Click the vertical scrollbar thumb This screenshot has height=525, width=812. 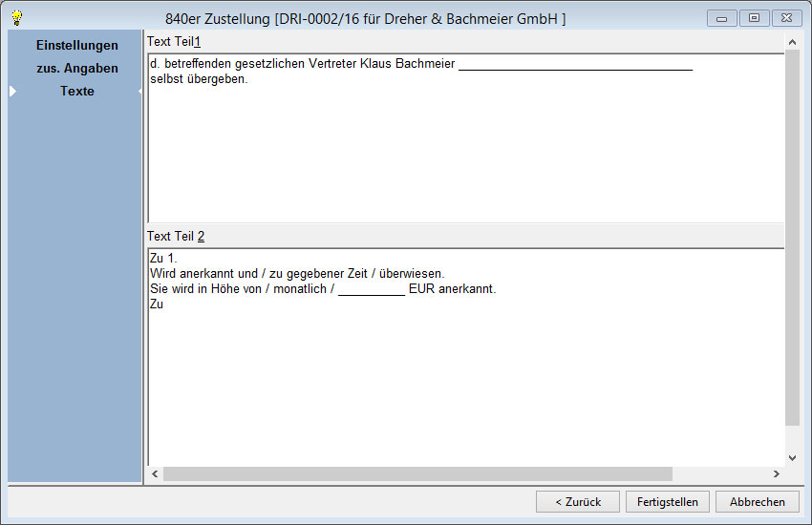[791, 239]
